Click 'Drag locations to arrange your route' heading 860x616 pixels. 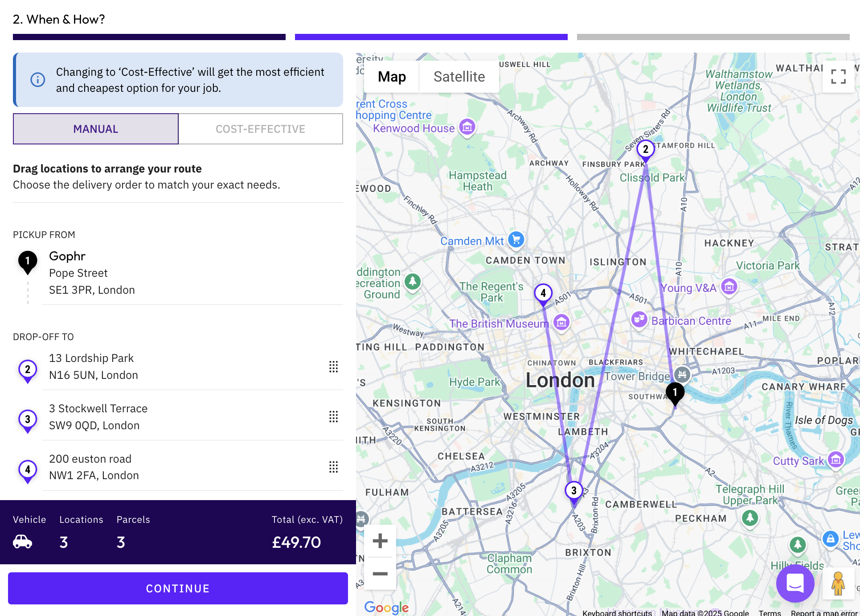coord(107,168)
